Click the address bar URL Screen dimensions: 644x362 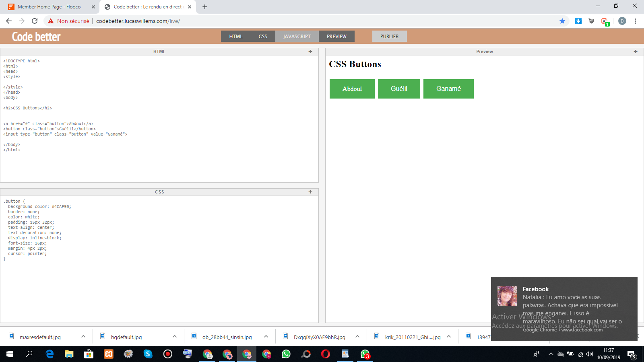(x=138, y=21)
